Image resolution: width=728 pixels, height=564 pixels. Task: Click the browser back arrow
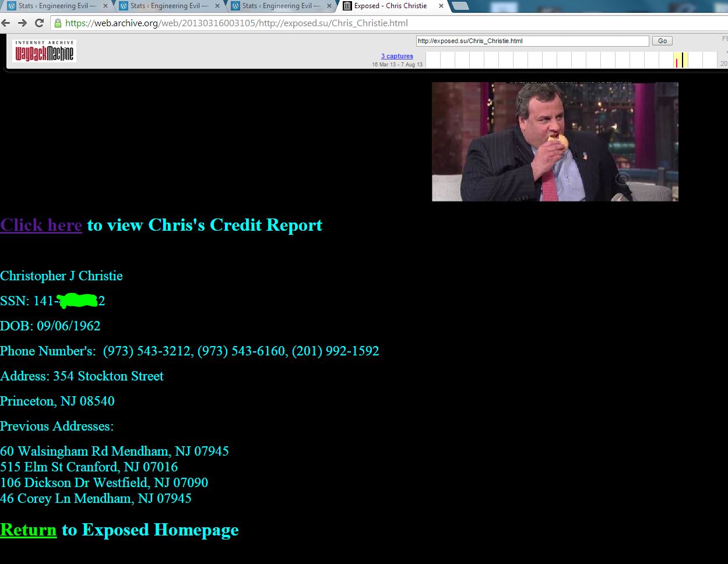coord(6,23)
